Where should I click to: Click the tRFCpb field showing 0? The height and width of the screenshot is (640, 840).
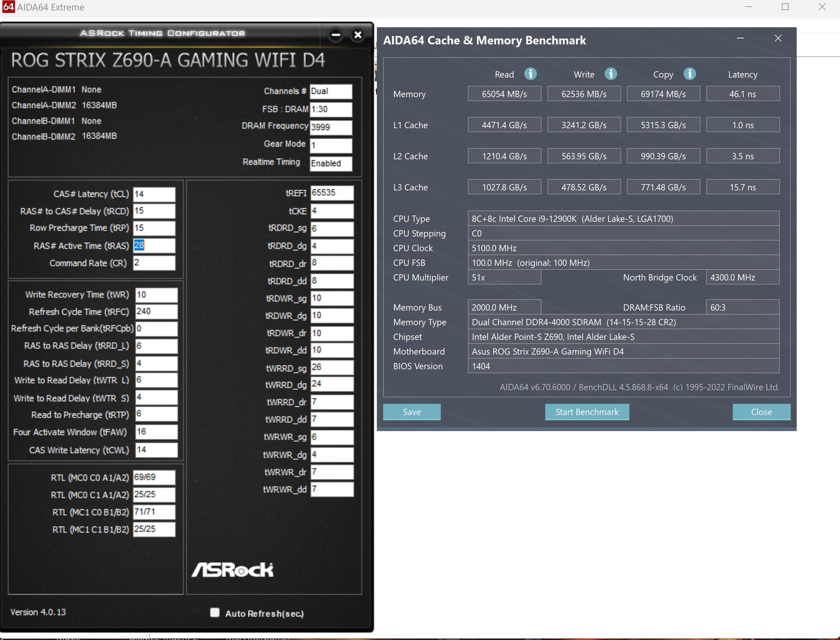[156, 329]
